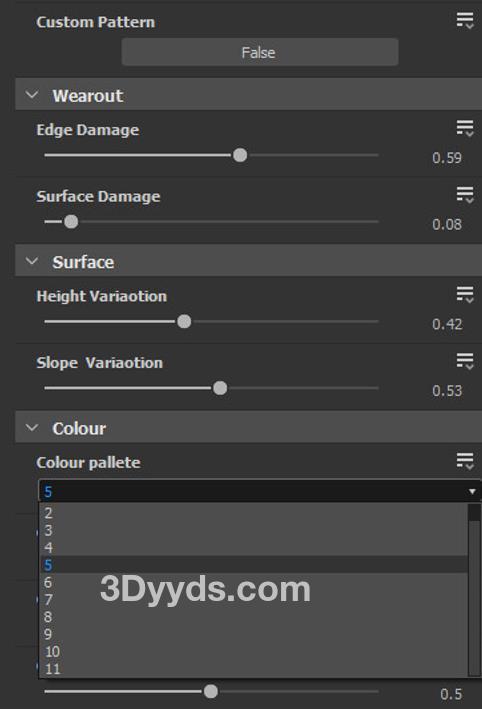Viewport: 482px width, 709px height.
Task: Select option 2 in palette list
Action: (254, 513)
